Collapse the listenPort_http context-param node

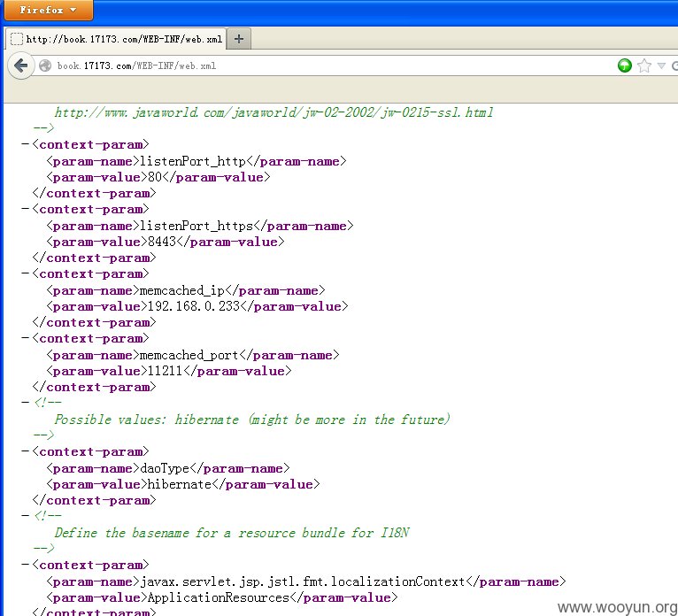[25, 144]
